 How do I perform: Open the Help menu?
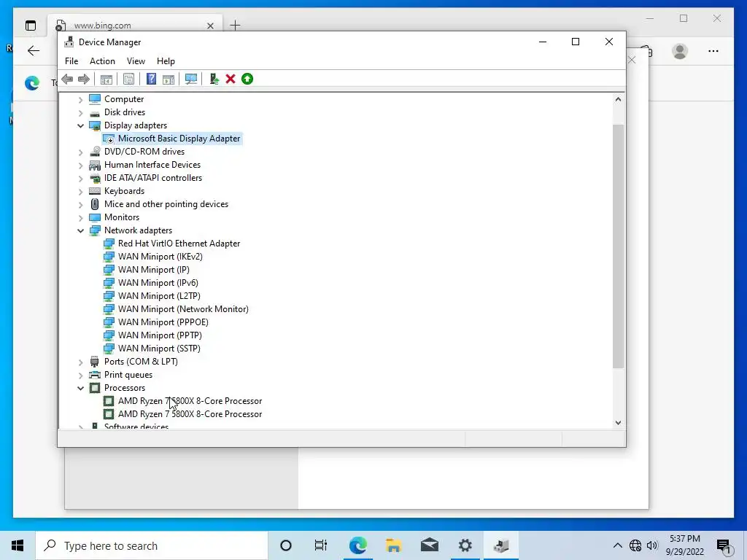pos(166,61)
